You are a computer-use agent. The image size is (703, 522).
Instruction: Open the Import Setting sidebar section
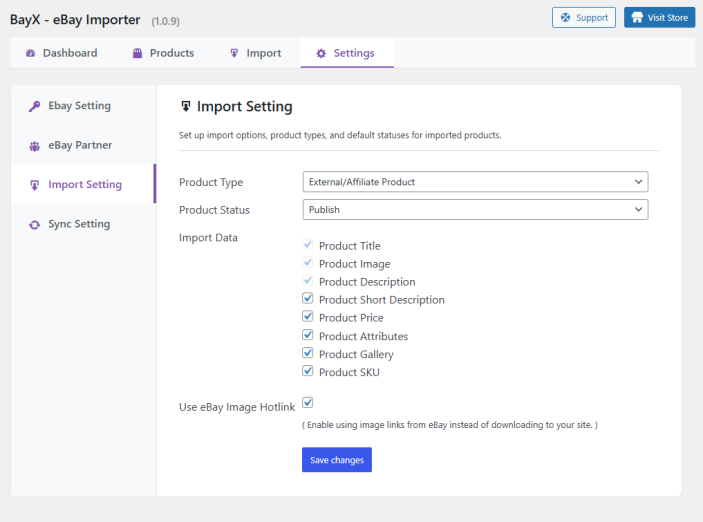(84, 185)
